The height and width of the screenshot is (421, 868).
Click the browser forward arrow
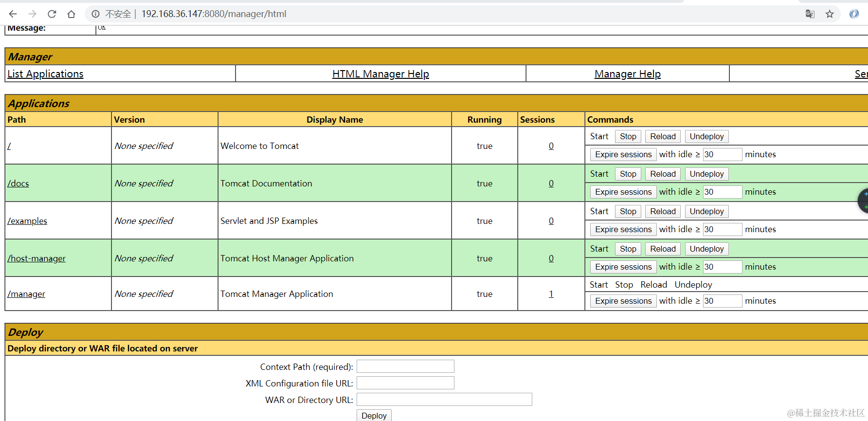pyautogui.click(x=32, y=14)
